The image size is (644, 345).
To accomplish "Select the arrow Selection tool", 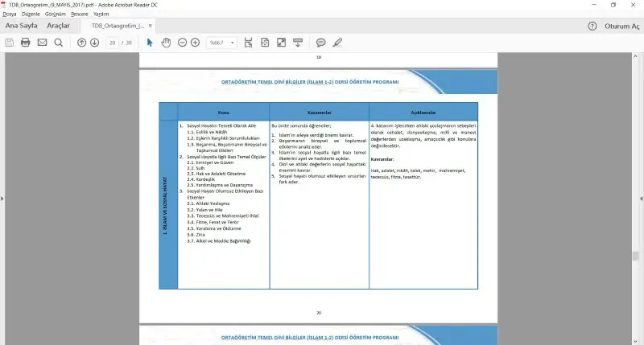I will (150, 43).
